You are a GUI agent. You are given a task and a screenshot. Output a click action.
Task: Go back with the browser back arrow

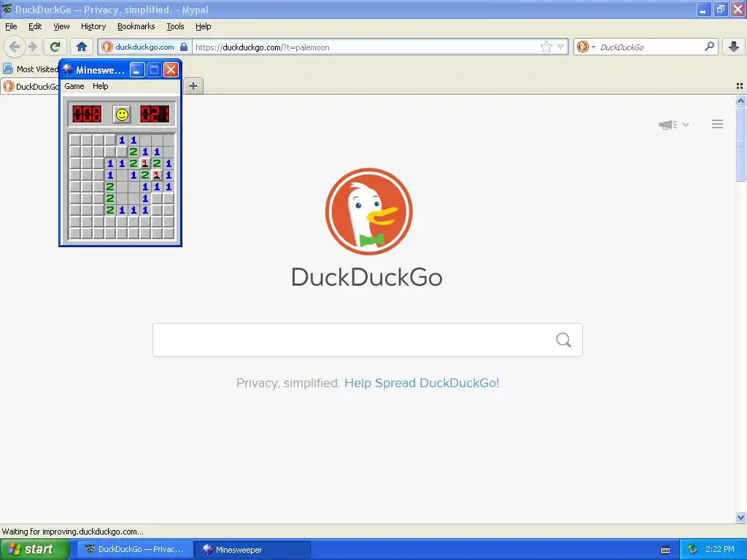pos(14,47)
